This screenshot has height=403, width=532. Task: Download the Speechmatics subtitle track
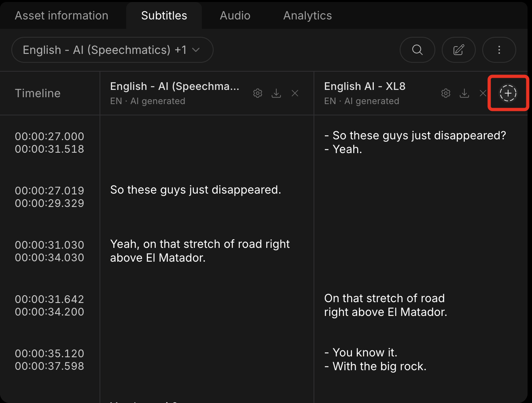point(276,93)
